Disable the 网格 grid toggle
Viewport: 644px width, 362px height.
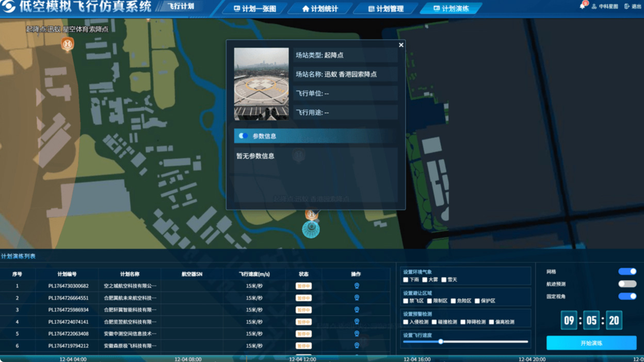[x=627, y=272]
